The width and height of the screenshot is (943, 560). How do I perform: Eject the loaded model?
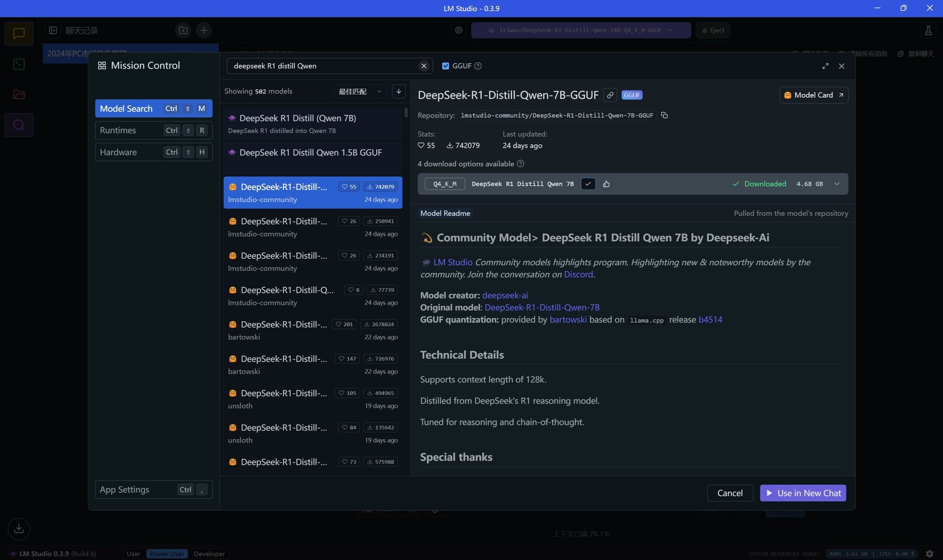(x=713, y=30)
